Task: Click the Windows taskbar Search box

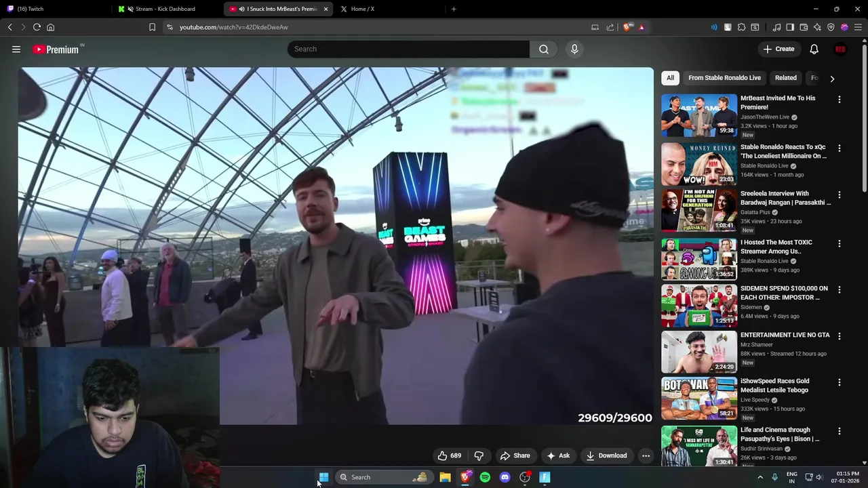Action: coord(383,477)
